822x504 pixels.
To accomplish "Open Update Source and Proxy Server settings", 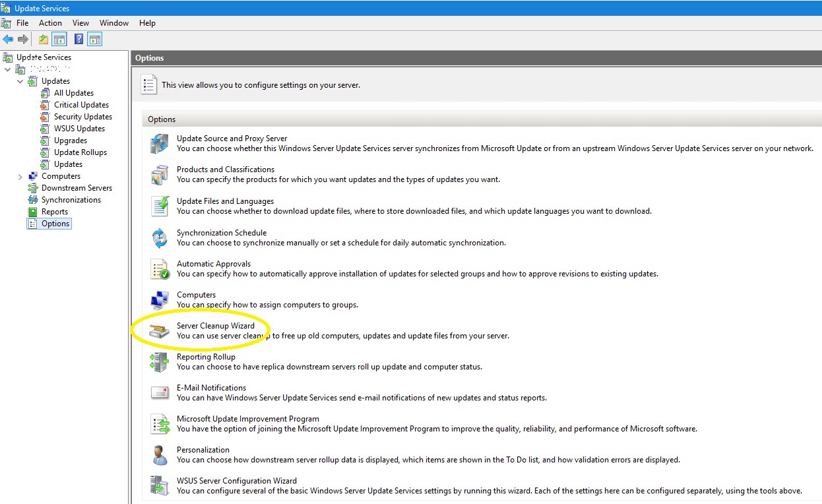I will [x=232, y=139].
